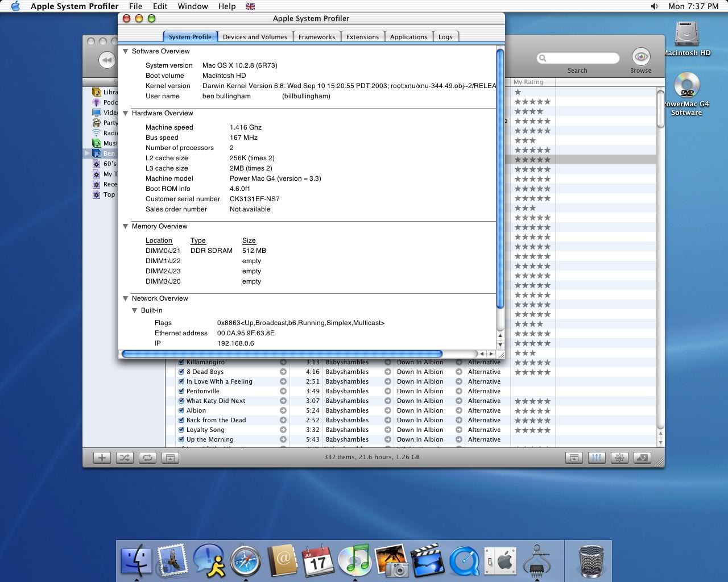728x582 pixels.
Task: Click the horizontal scrollbar in System Profiler
Action: click(282, 354)
